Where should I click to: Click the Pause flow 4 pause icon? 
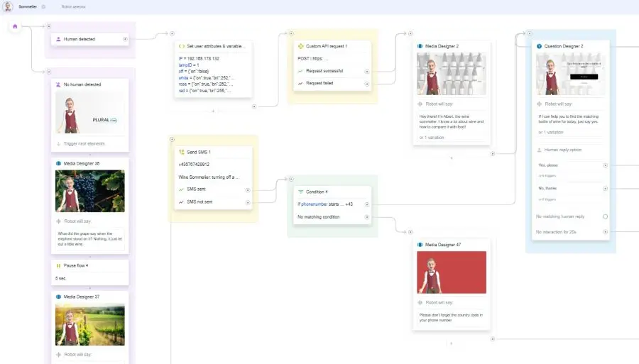(x=58, y=265)
